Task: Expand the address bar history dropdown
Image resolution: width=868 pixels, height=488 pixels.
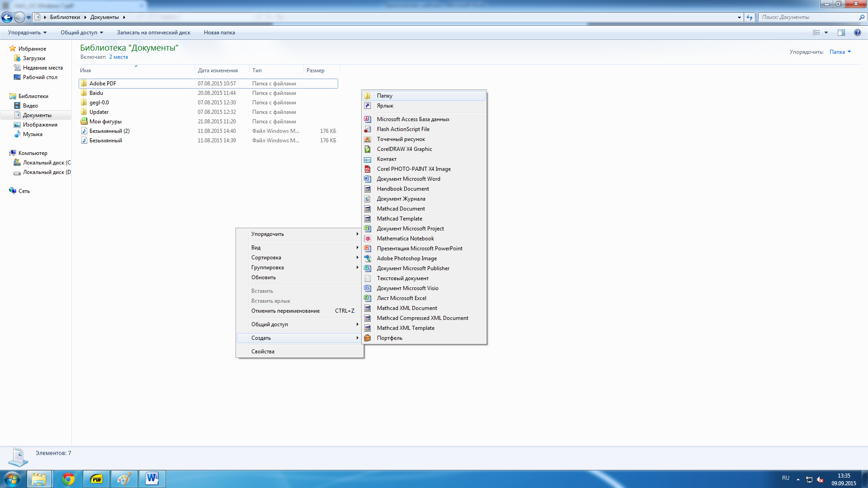Action: [739, 17]
